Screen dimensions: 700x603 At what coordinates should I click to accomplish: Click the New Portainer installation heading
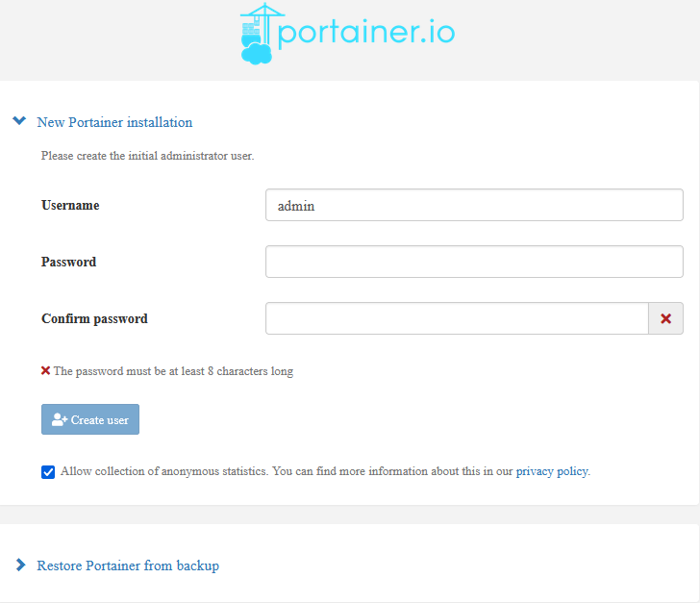point(114,122)
